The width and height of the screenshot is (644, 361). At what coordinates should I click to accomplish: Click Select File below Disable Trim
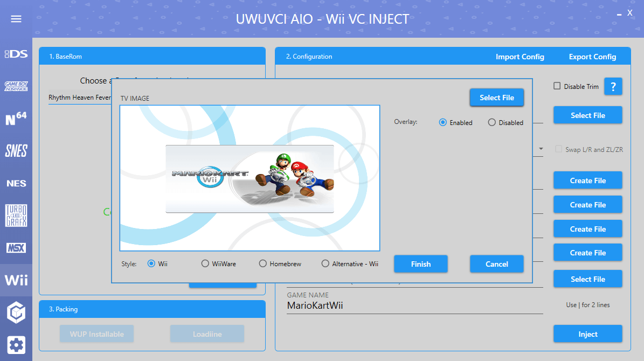(x=588, y=115)
